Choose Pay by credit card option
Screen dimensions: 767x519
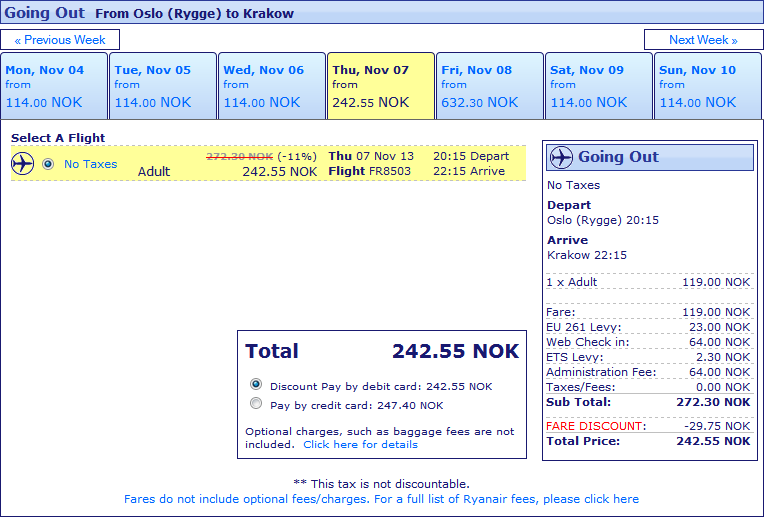256,403
